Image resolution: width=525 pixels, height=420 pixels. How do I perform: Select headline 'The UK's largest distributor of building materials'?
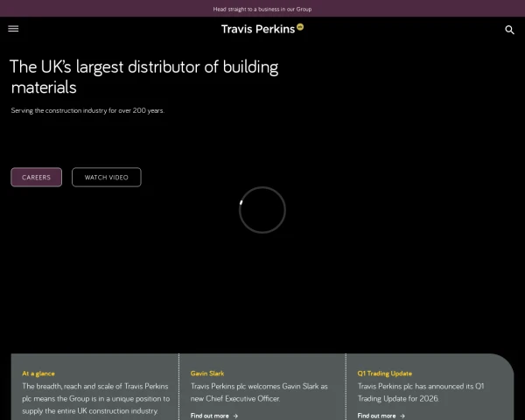(144, 77)
